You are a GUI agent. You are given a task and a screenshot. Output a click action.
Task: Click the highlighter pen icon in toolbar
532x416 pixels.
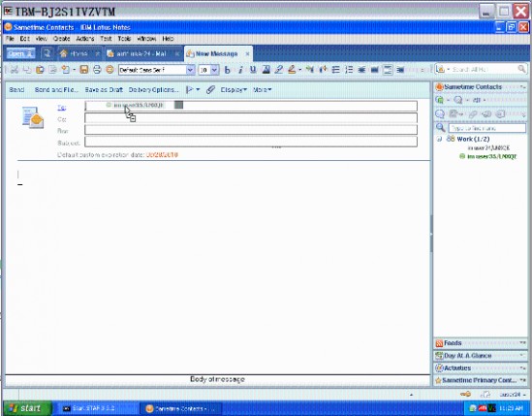point(279,70)
